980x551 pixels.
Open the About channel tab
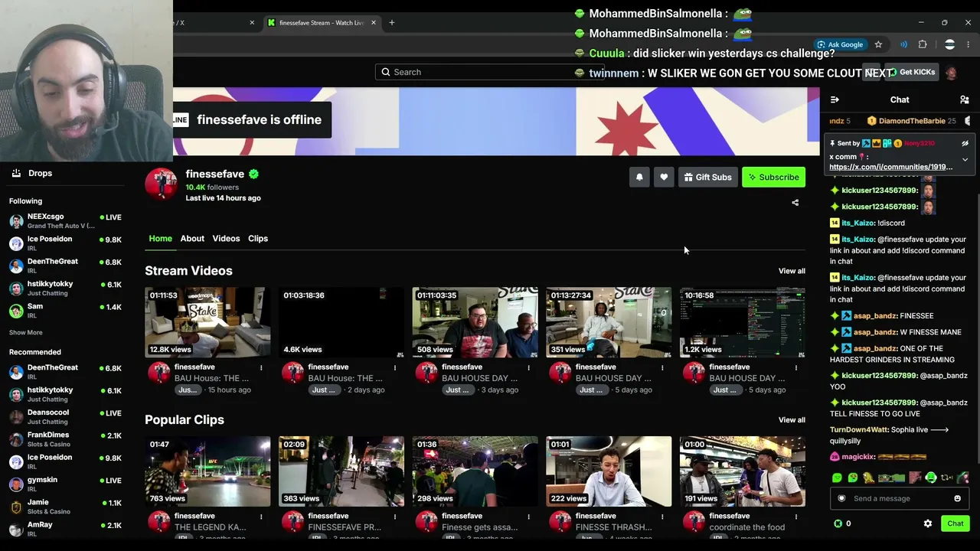tap(192, 238)
